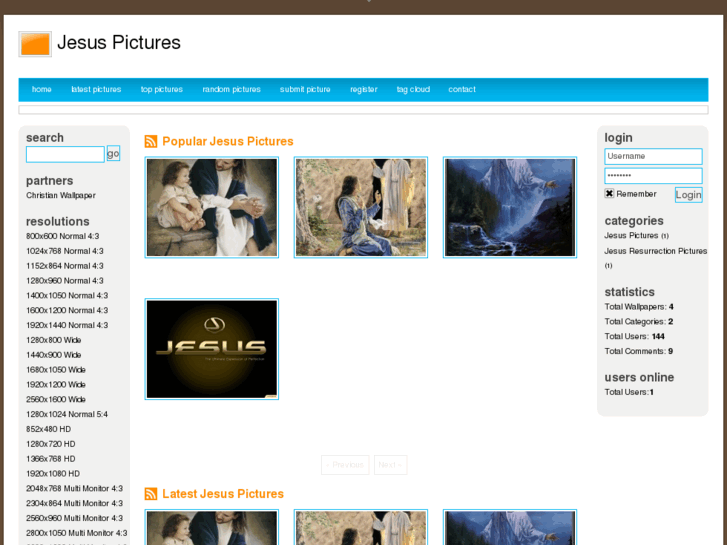The height and width of the screenshot is (545, 727).
Task: Focus the password input field
Action: coord(653,176)
